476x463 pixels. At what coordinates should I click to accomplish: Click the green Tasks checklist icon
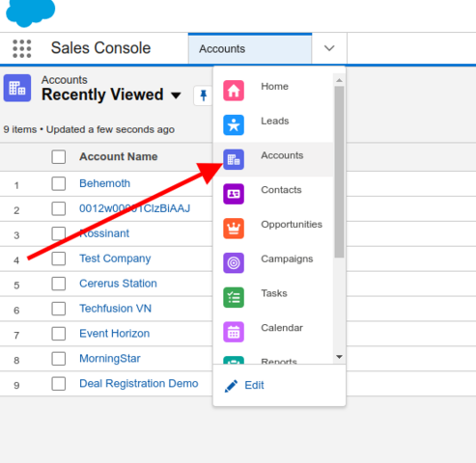(x=234, y=297)
